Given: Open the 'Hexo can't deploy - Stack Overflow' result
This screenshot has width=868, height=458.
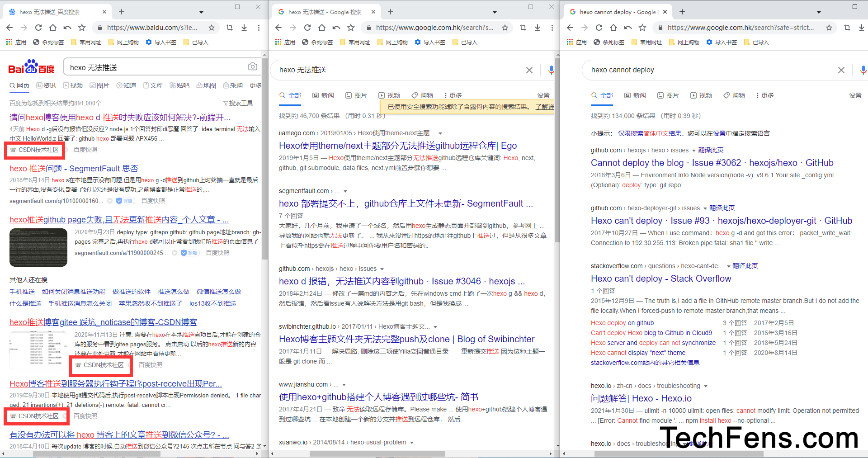Looking at the screenshot, I should tap(660, 279).
